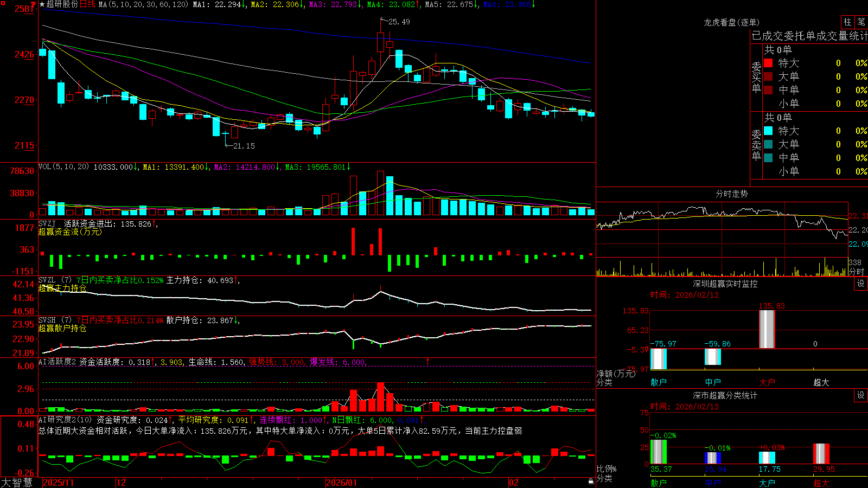Click the 超赢主力持仓 label
Image resolution: width=868 pixels, height=488 pixels.
point(62,288)
